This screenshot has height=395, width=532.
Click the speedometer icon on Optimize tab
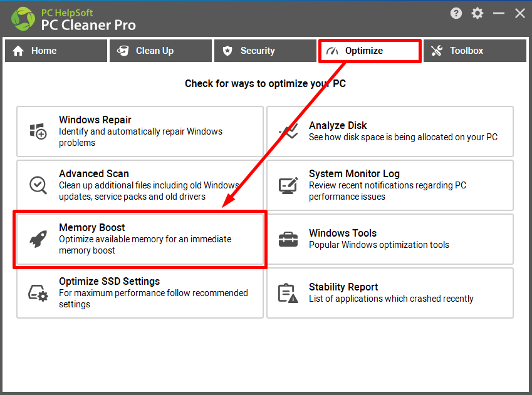[x=332, y=51]
